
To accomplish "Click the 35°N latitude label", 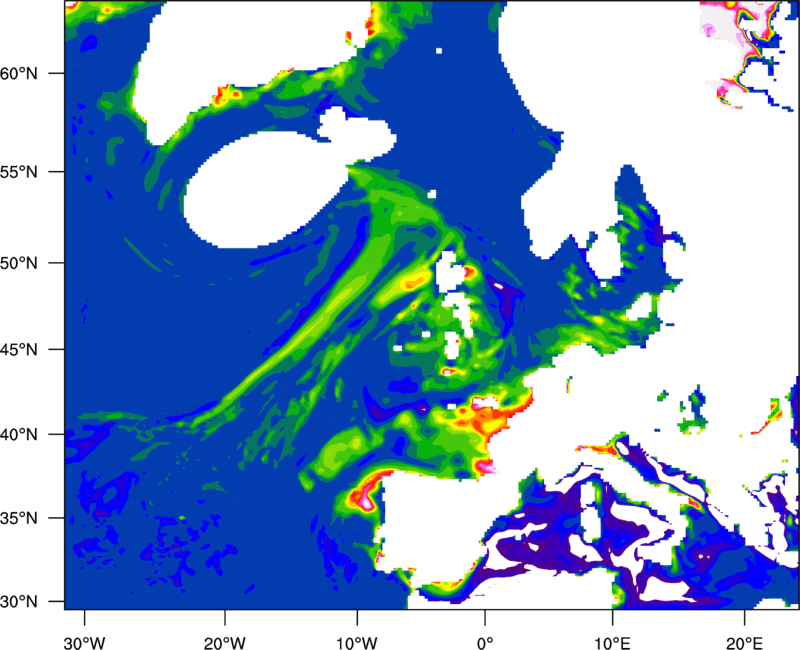I will (x=19, y=518).
